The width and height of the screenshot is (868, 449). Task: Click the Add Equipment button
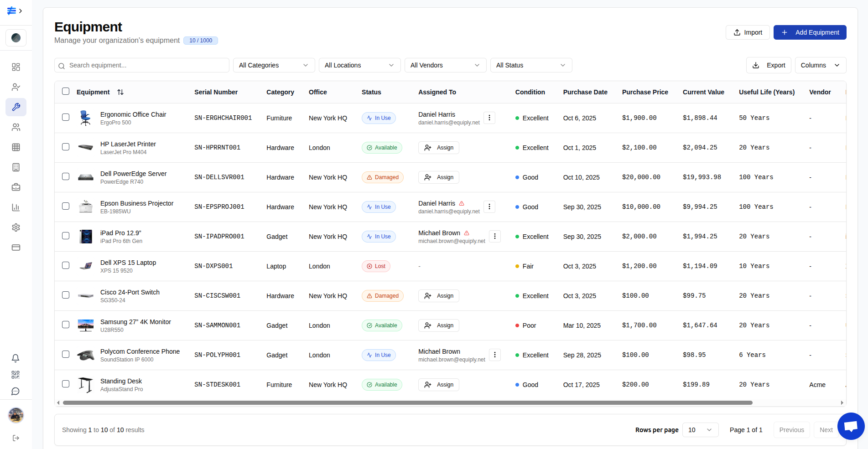(810, 32)
